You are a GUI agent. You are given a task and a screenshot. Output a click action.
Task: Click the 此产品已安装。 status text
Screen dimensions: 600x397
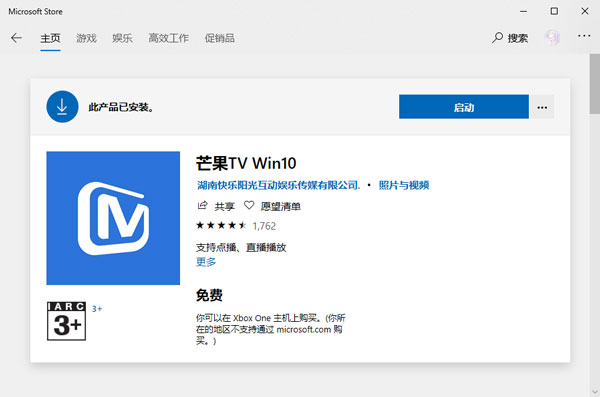[x=121, y=107]
